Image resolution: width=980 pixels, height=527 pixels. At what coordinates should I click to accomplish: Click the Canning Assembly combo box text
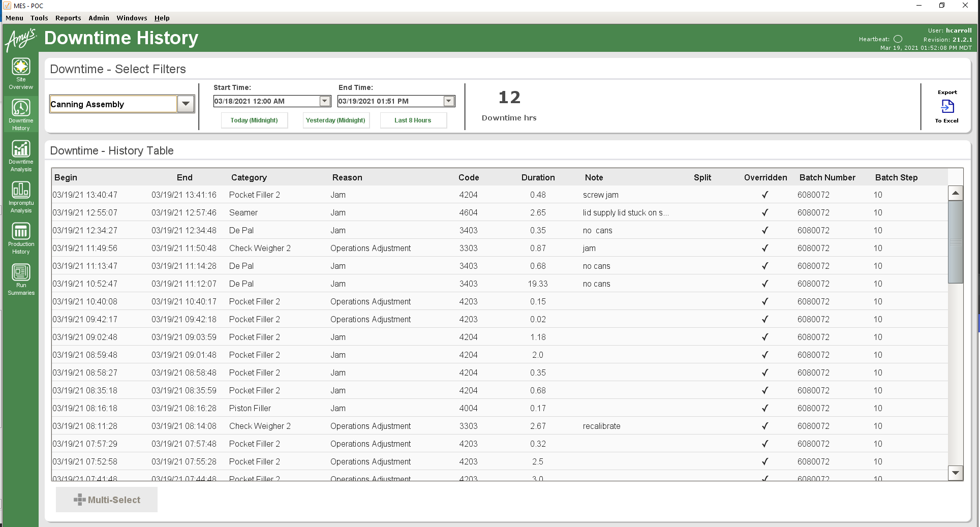tap(113, 104)
